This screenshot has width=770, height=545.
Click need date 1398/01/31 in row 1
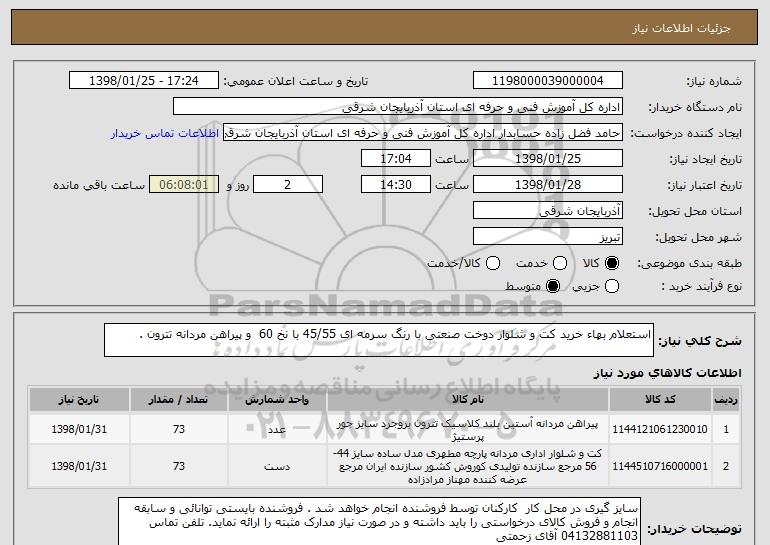click(79, 429)
